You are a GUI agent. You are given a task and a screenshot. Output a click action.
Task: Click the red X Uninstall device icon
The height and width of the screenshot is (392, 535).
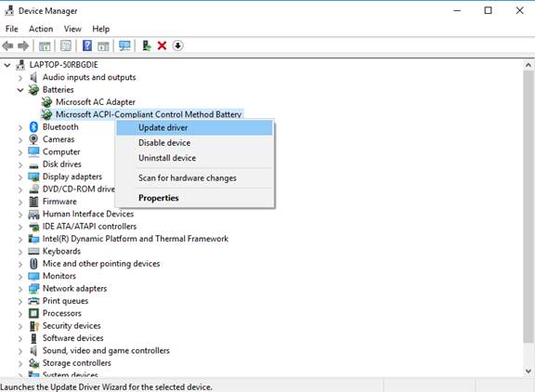click(162, 46)
